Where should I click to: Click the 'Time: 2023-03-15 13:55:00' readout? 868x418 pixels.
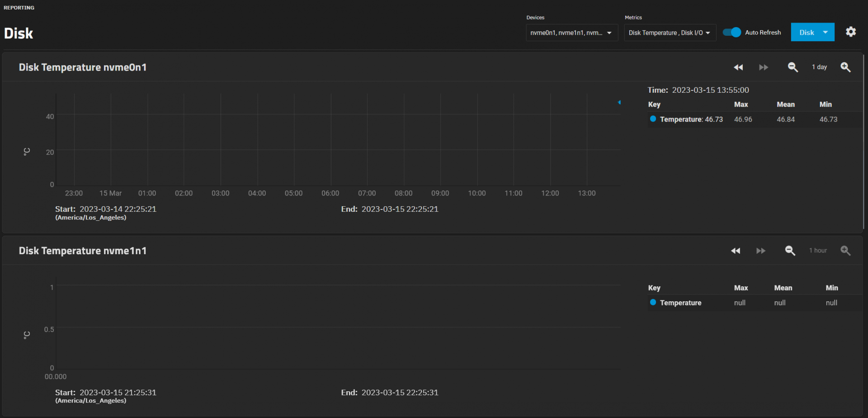[698, 90]
